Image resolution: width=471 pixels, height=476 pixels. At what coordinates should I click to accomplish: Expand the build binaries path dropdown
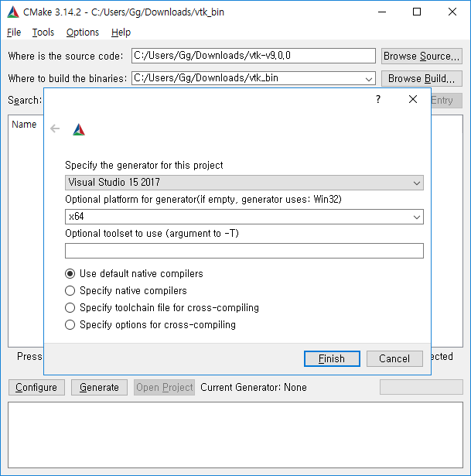click(x=368, y=79)
